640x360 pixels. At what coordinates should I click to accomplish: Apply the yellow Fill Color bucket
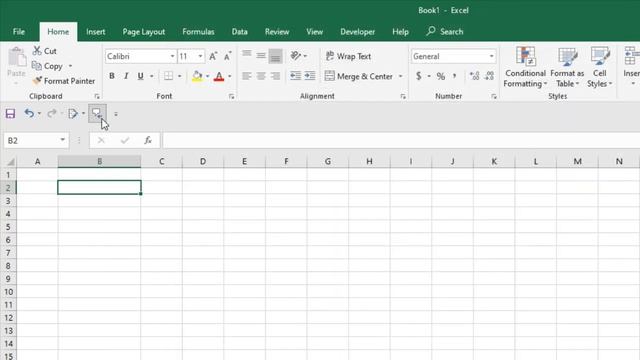pos(197,76)
